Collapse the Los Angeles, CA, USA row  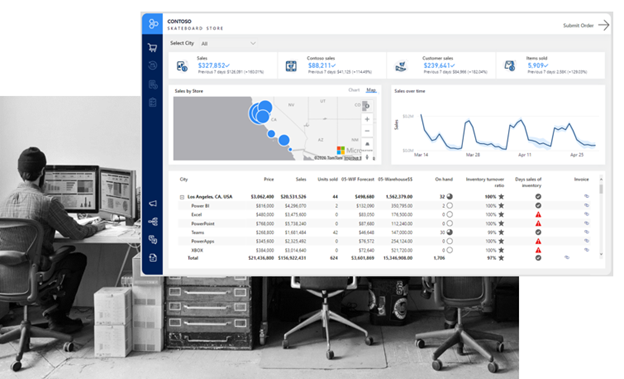coord(182,197)
